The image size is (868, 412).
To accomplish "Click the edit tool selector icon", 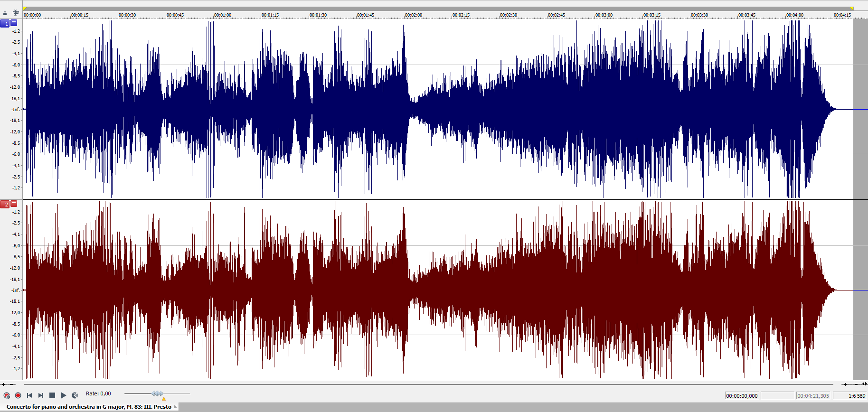I will tap(16, 13).
